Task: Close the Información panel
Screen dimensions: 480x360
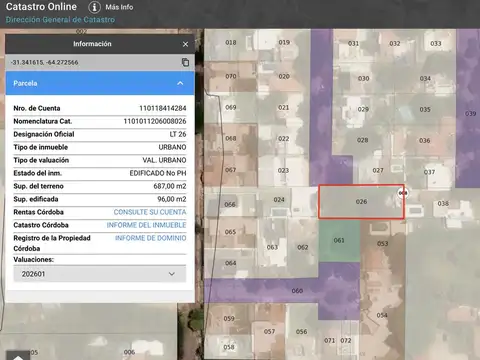Action: 186,44
